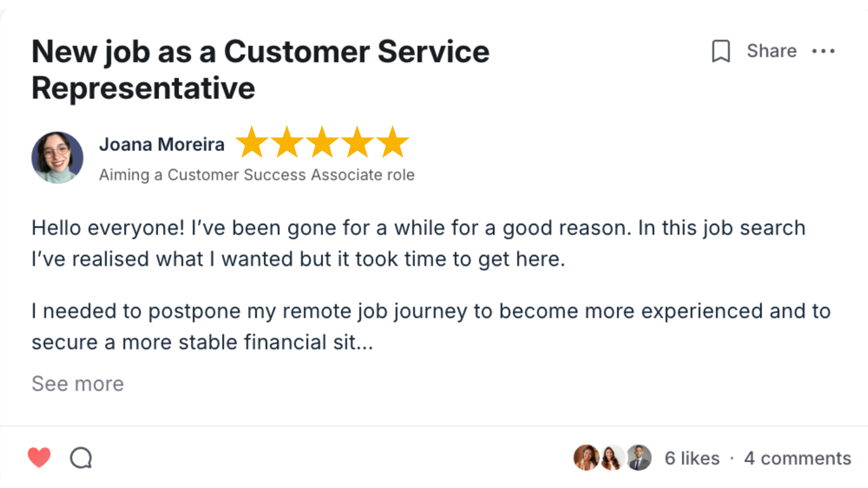The height and width of the screenshot is (488, 868).
Task: View the 6 likes list
Action: (x=692, y=458)
